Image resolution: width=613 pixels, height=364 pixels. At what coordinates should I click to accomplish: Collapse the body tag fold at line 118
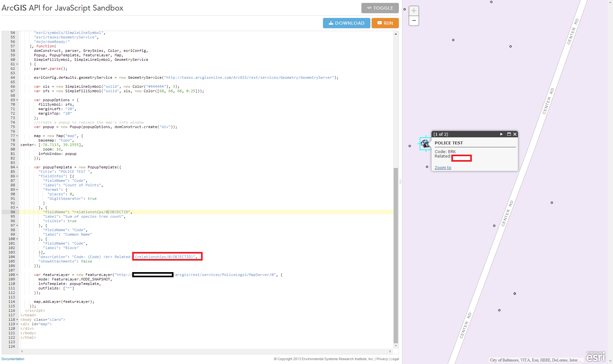click(17, 320)
